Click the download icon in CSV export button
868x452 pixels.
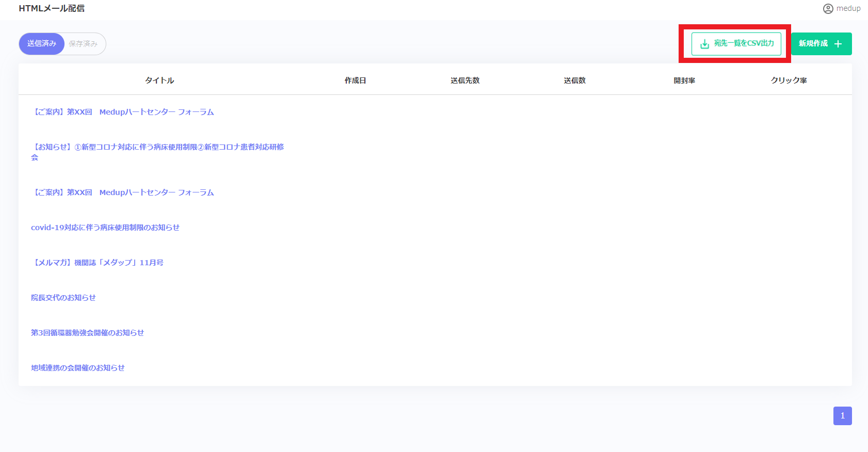[704, 44]
